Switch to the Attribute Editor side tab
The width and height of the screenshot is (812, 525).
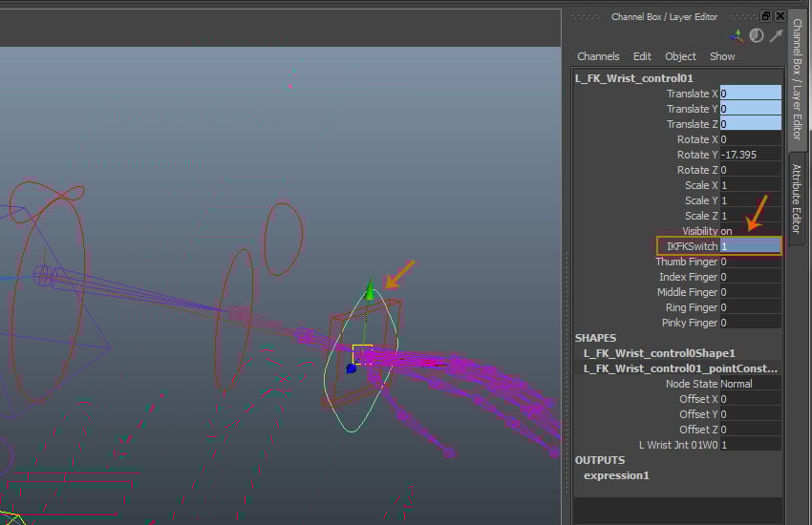coord(797,198)
